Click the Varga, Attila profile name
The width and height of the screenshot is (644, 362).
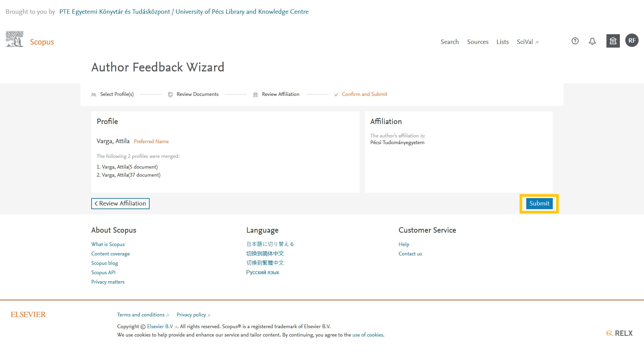click(x=113, y=141)
